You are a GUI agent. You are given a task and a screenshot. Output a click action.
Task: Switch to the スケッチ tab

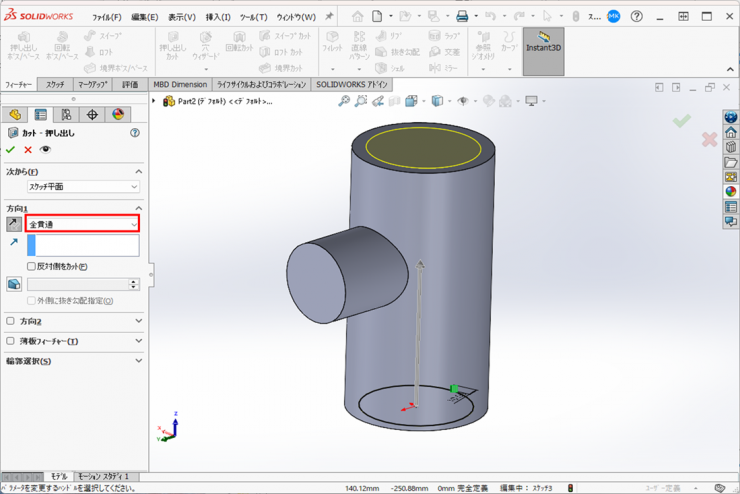[x=55, y=85]
